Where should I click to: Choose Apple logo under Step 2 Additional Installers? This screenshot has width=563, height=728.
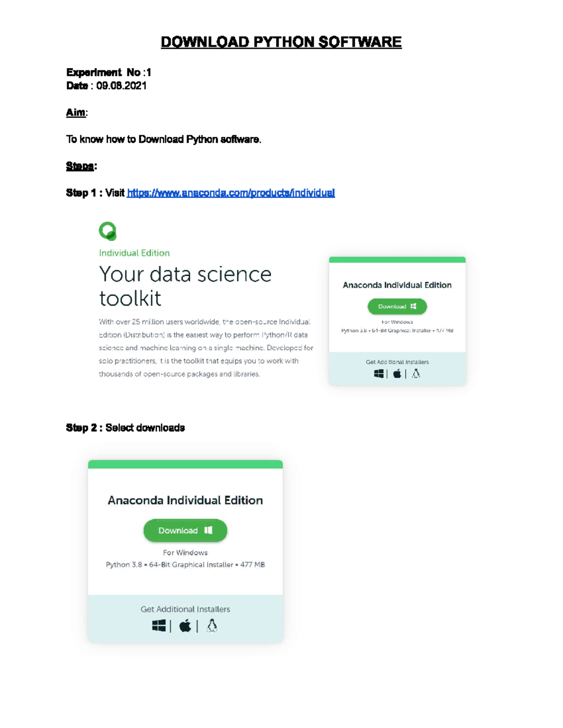(185, 625)
